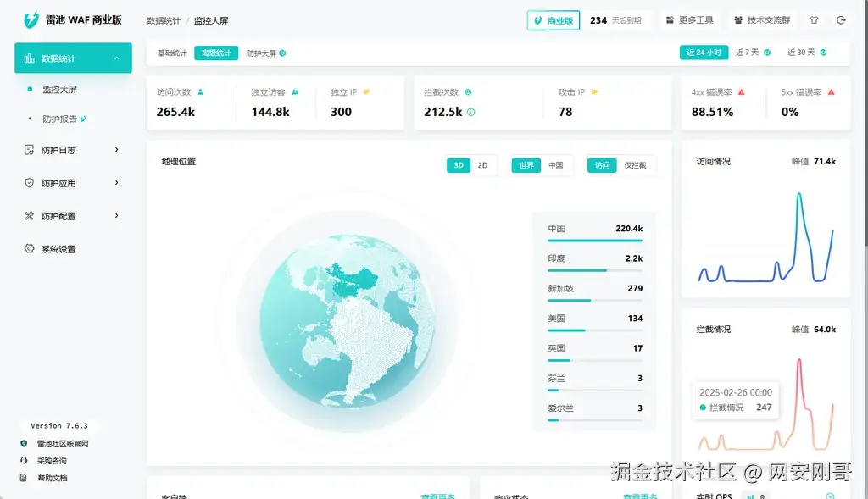Click the 英国 17 country row
Image resolution: width=868 pixels, height=499 pixels.
click(x=595, y=352)
